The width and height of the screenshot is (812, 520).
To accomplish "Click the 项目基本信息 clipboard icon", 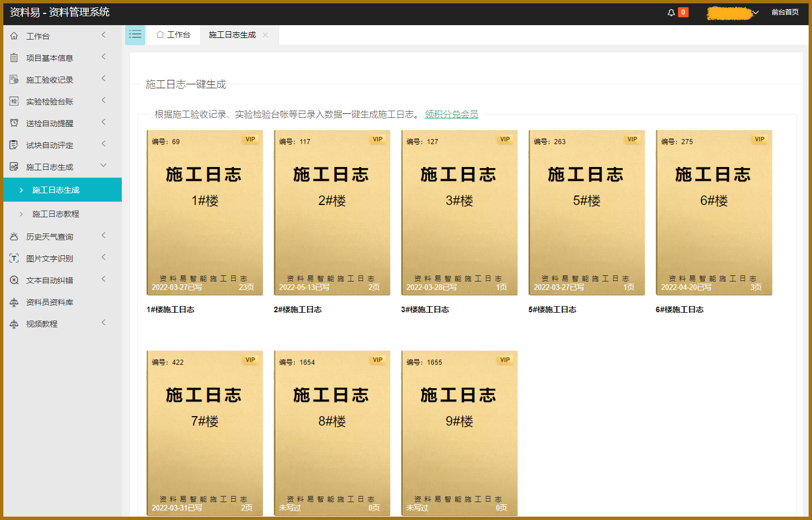I will pos(14,58).
